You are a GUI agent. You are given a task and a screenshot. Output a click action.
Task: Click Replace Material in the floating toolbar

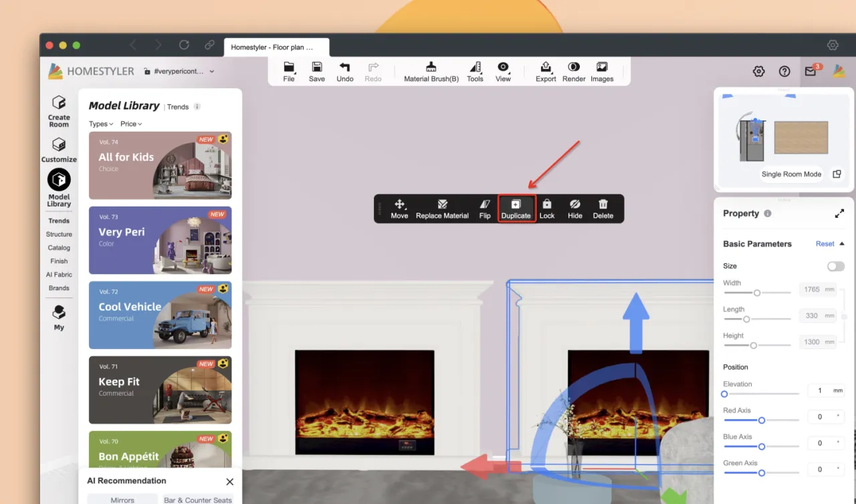[442, 209]
